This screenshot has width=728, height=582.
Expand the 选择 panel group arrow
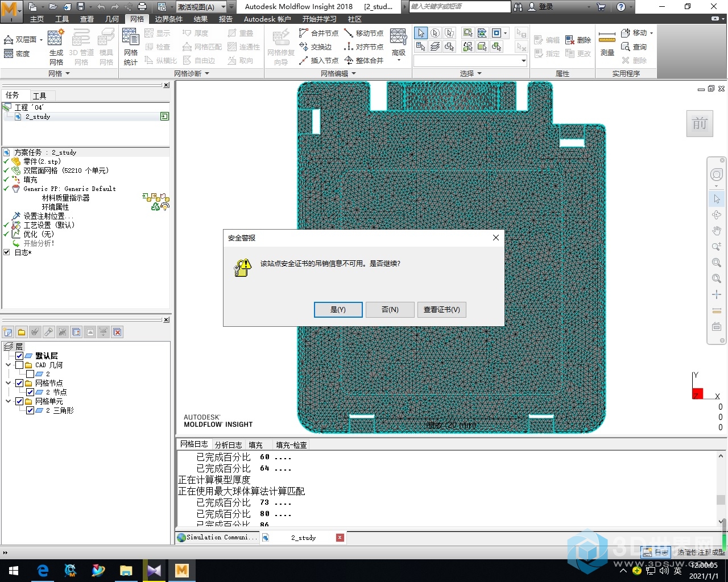[x=479, y=73]
